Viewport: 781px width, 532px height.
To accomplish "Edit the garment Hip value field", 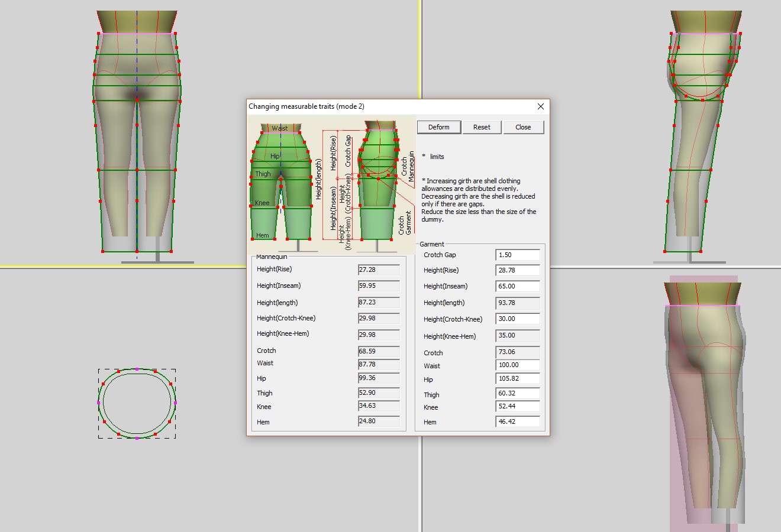I will (517, 379).
